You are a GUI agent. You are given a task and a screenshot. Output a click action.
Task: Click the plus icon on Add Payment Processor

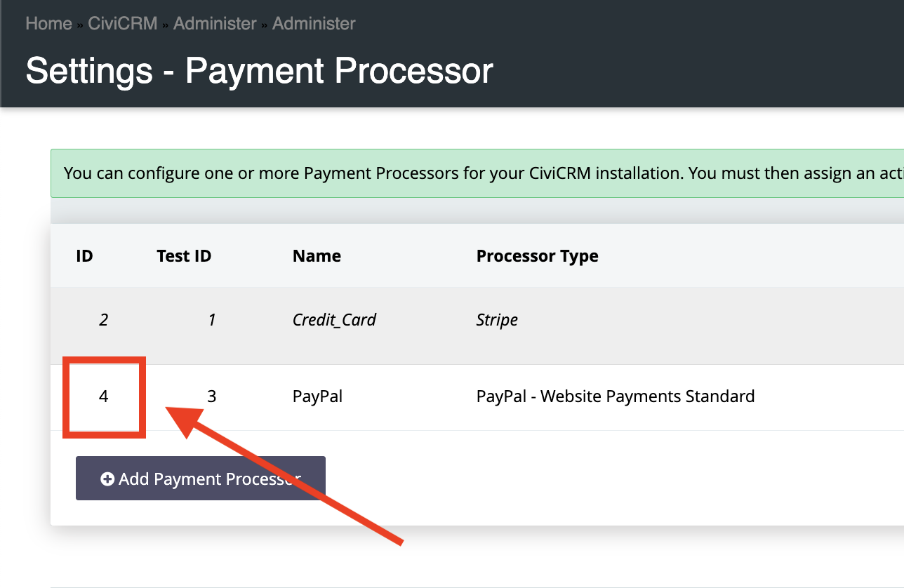click(x=107, y=479)
